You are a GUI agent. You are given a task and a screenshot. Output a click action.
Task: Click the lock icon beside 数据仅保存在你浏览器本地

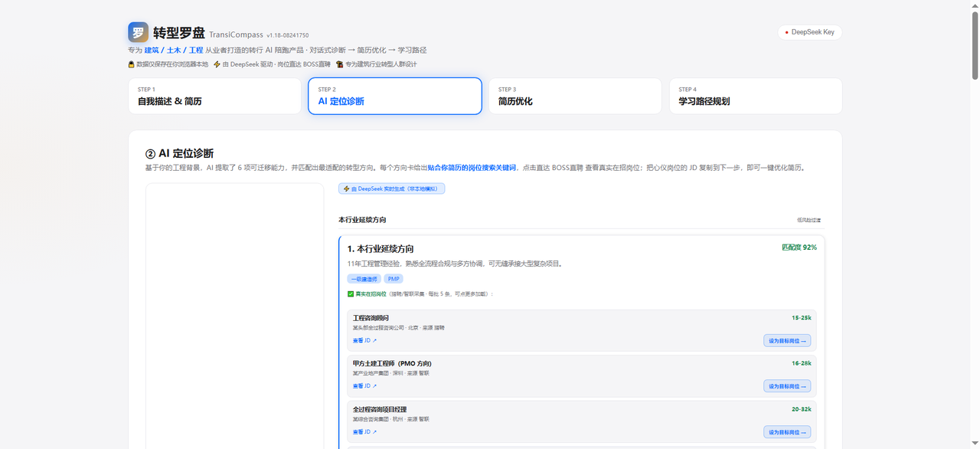pos(132,64)
